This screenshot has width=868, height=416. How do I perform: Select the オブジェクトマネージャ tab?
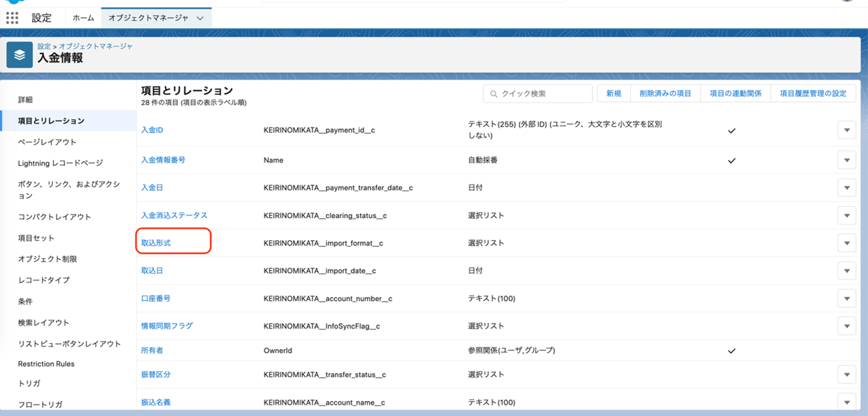click(148, 18)
